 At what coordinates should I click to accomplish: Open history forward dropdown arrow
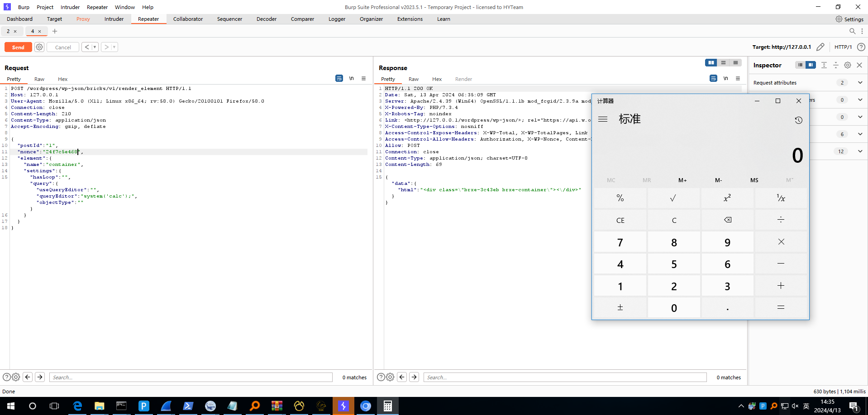pyautogui.click(x=114, y=47)
